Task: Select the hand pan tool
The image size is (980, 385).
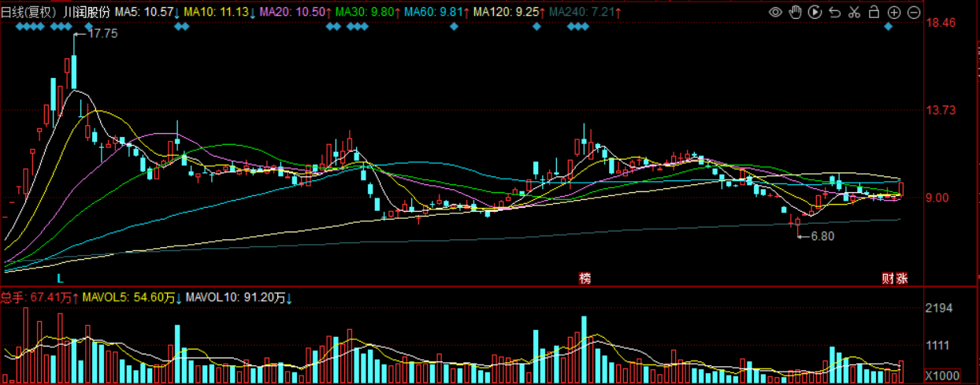Action: pos(795,13)
